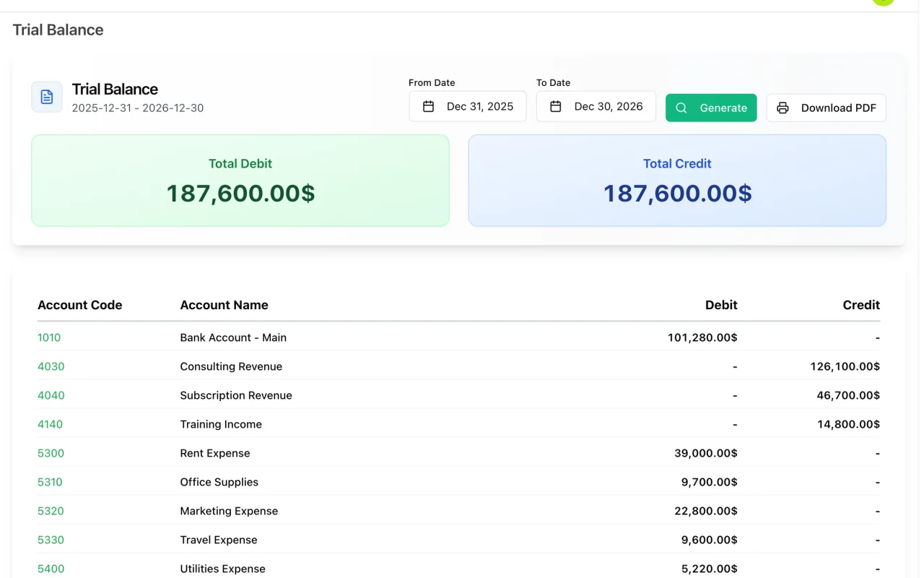This screenshot has width=924, height=578.
Task: Click the magnifier icon on Generate
Action: 681,108
